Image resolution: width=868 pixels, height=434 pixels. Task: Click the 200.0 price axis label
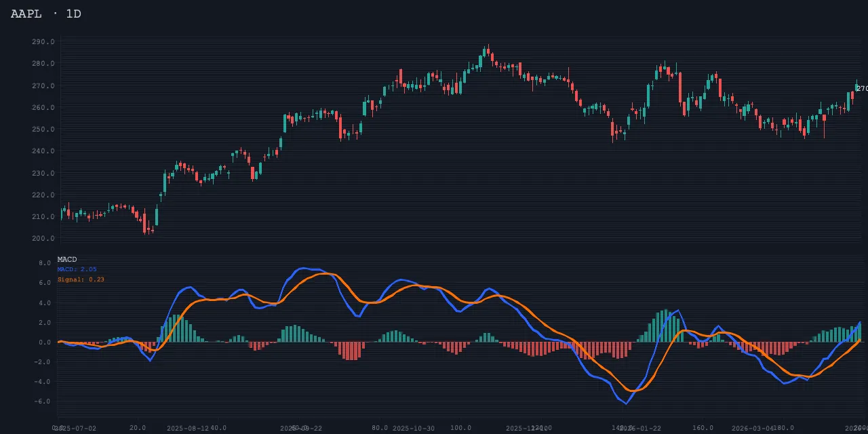(43, 239)
